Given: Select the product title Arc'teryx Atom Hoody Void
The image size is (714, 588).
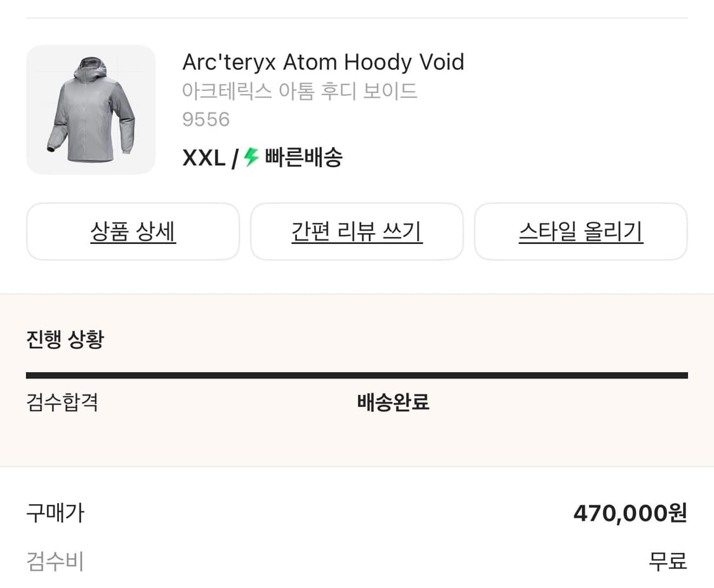Looking at the screenshot, I should pyautogui.click(x=324, y=62).
